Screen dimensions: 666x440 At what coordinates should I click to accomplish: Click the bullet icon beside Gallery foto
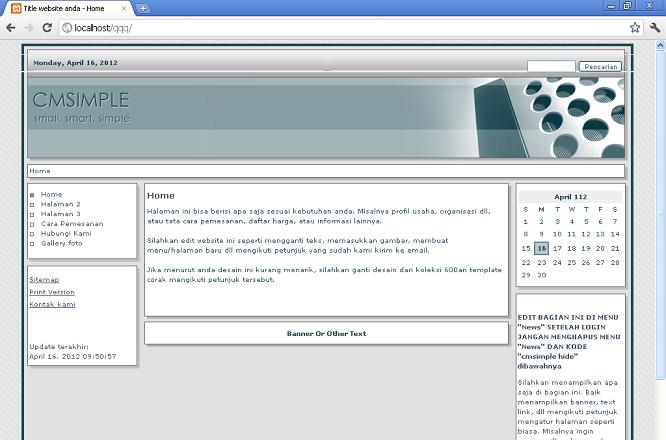32,244
